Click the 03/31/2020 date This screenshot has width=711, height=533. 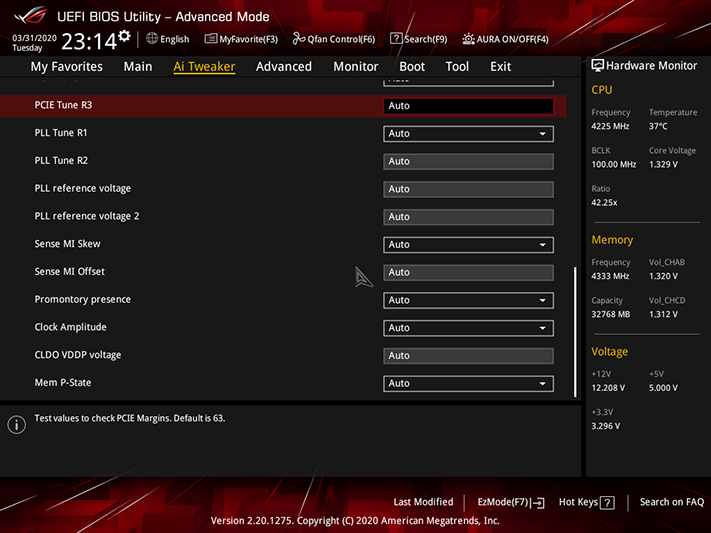(34, 38)
